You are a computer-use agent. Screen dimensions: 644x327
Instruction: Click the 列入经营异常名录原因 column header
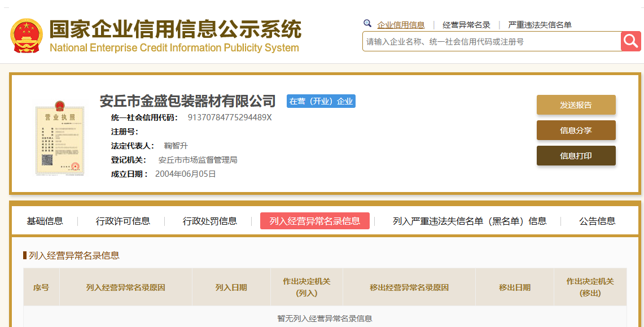[126, 287]
